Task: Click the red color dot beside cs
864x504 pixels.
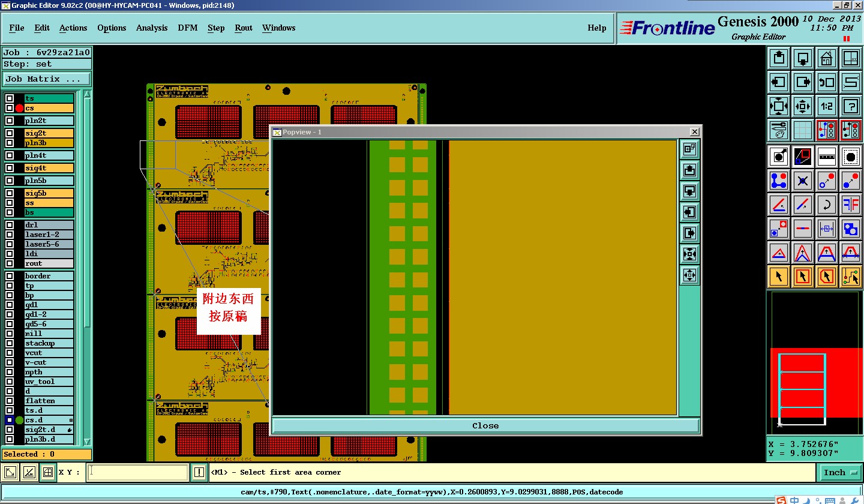Action: (x=19, y=108)
